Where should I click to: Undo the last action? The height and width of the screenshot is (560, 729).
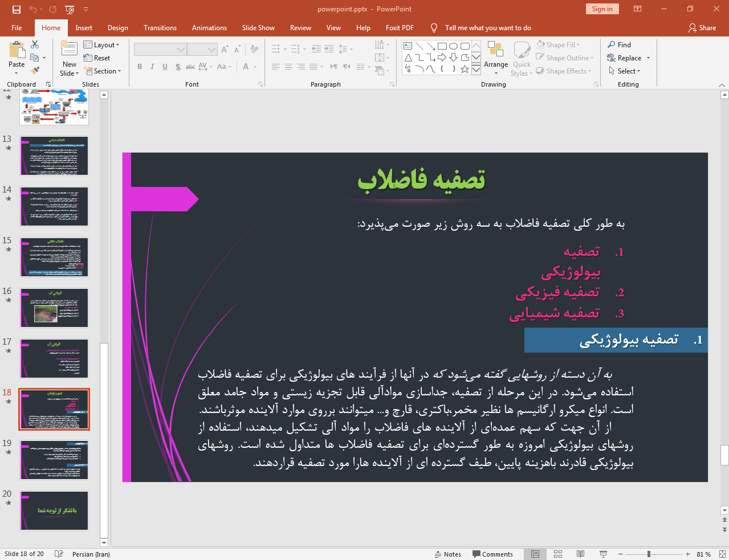[32, 9]
